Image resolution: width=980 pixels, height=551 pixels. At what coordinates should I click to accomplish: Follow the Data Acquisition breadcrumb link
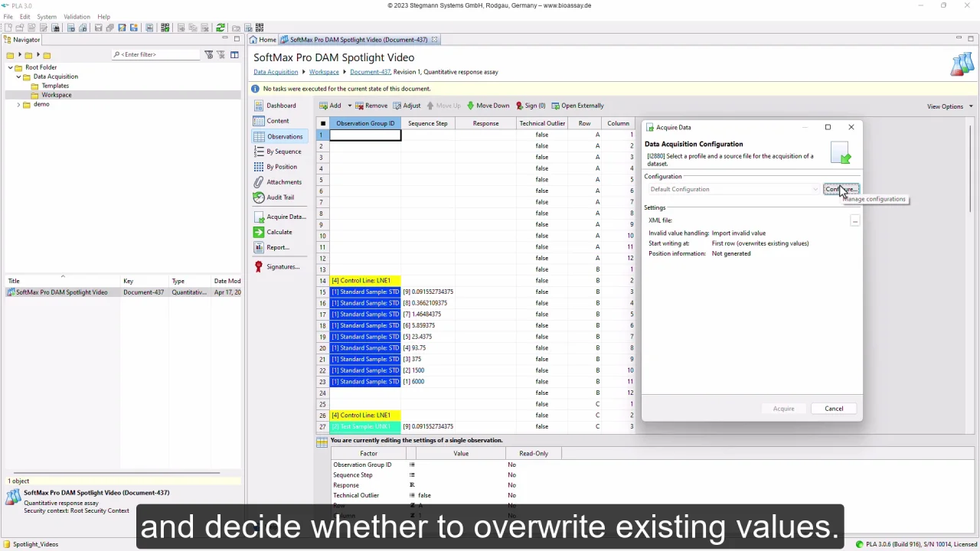276,72
